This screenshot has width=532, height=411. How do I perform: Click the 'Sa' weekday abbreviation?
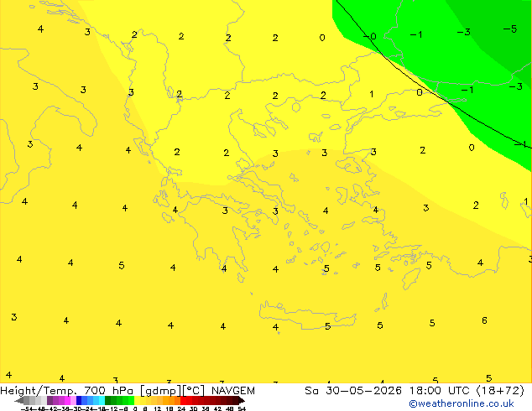(x=311, y=391)
